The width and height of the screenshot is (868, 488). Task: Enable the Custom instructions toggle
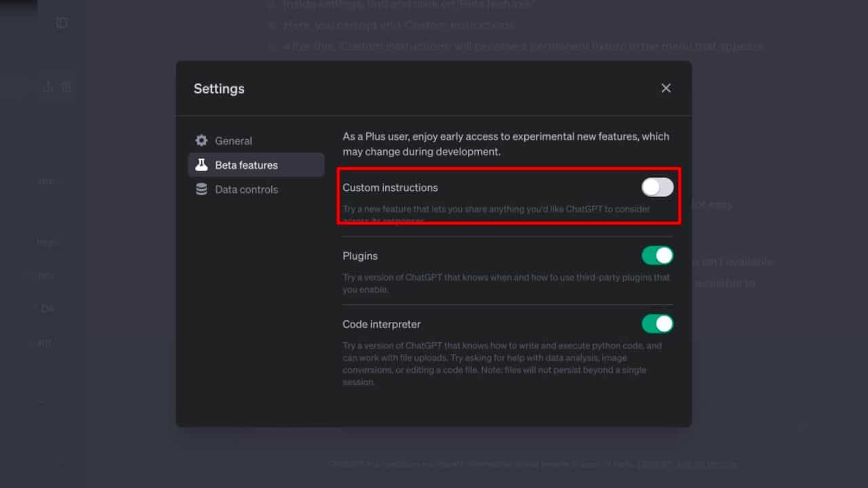[x=656, y=186]
